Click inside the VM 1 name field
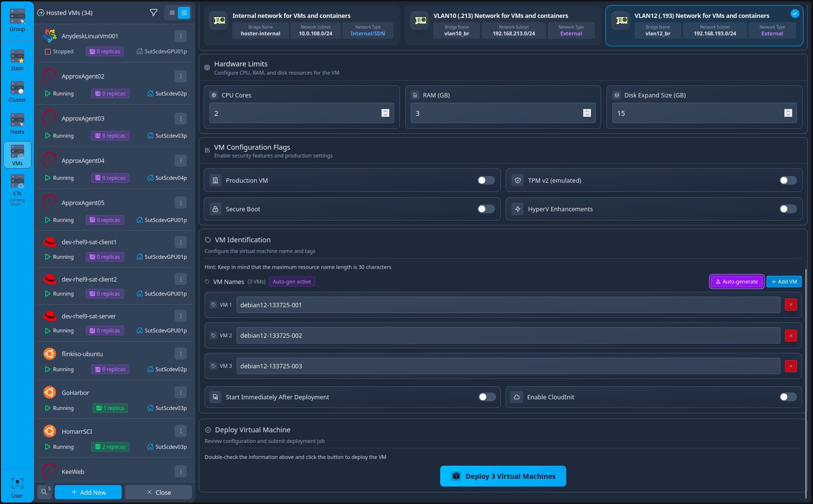 tap(507, 305)
